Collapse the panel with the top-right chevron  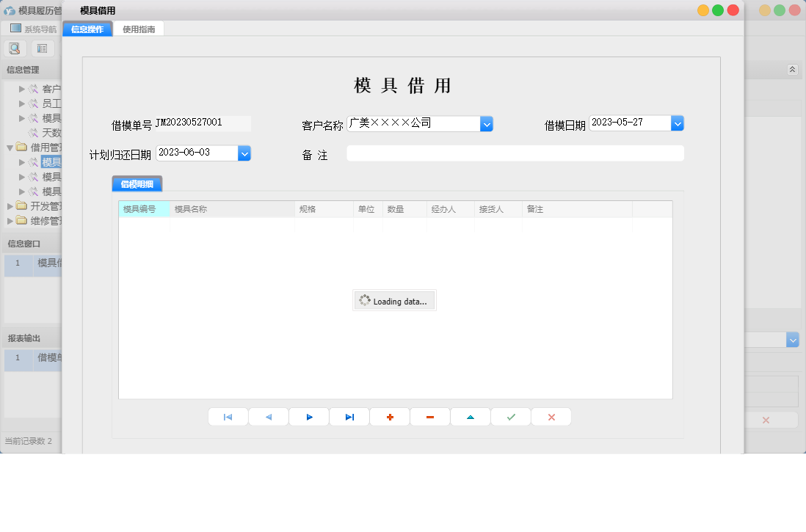[x=792, y=69]
